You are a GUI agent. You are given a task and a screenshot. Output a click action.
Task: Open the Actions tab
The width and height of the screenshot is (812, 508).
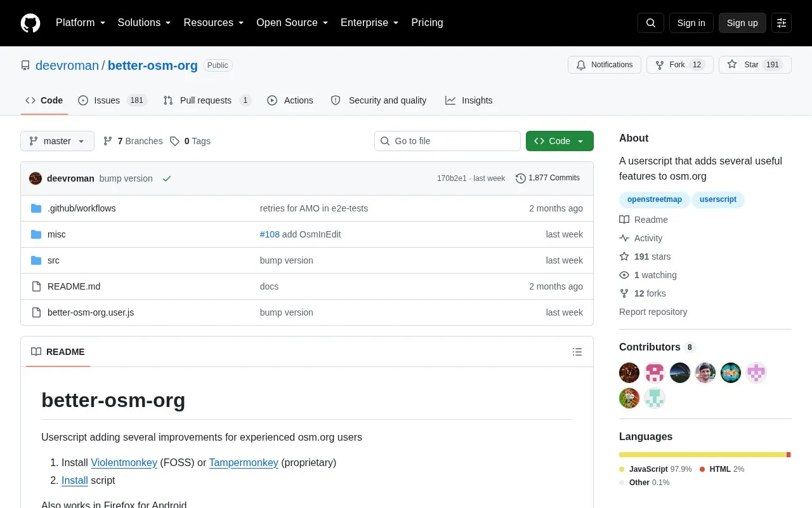tap(290, 100)
